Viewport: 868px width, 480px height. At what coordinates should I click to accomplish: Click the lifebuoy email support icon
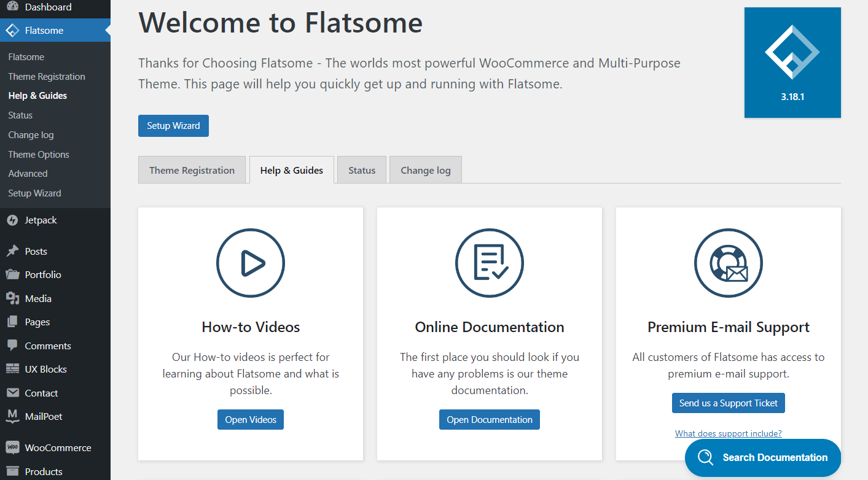728,263
